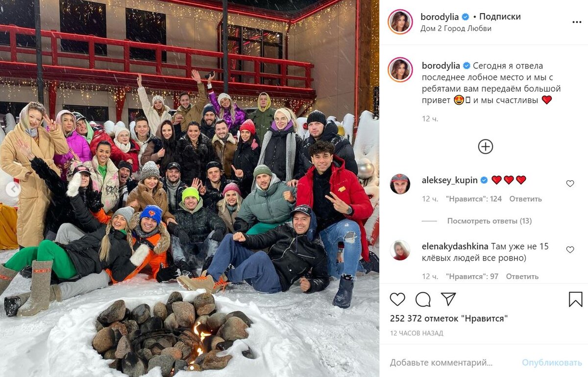Open comments via speech bubble icon
This screenshot has width=588, height=377.
(x=423, y=299)
